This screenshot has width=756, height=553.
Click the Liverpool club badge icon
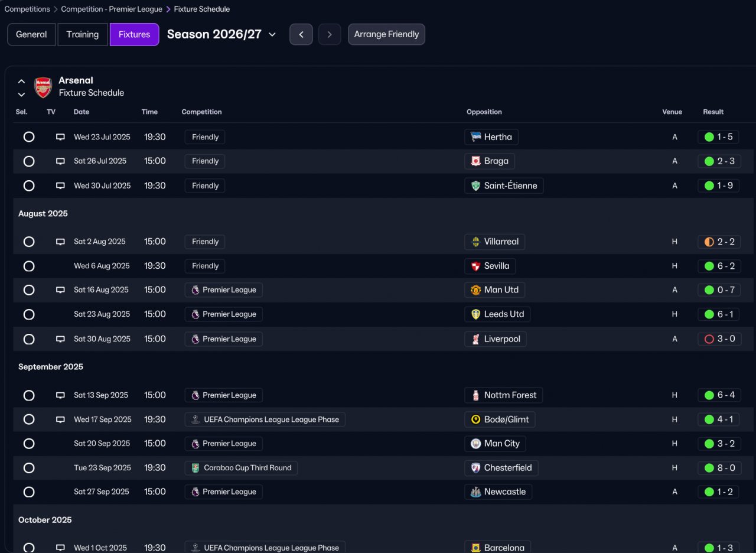coord(475,339)
